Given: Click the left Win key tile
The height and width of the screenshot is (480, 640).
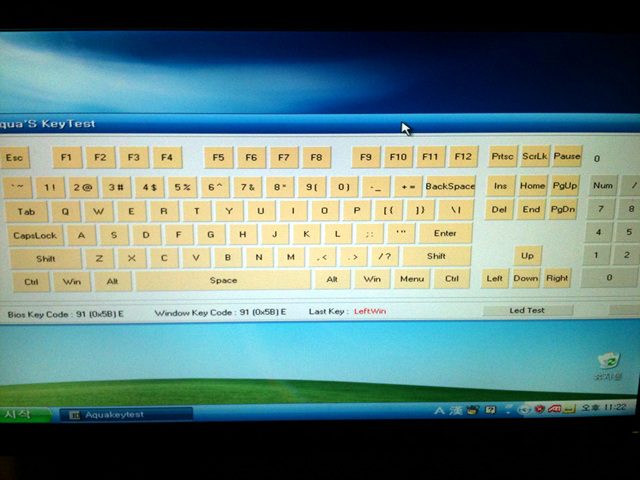Looking at the screenshot, I should click(72, 282).
